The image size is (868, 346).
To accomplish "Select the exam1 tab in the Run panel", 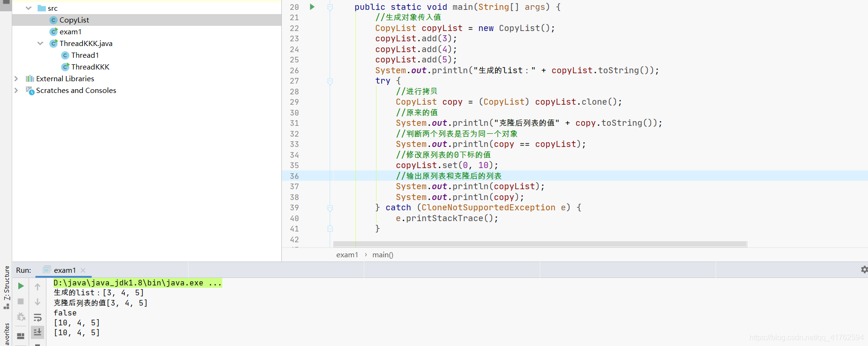I will pyautogui.click(x=64, y=270).
